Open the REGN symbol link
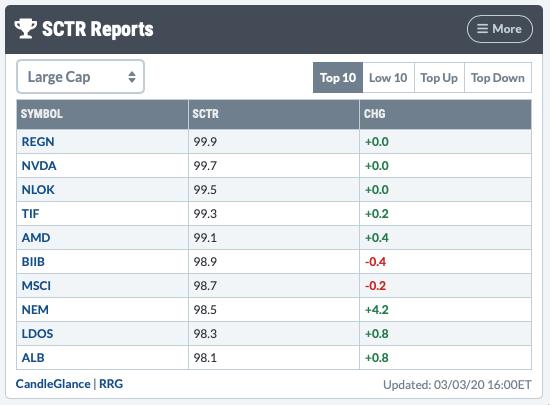This screenshot has height=405, width=550. [x=38, y=142]
